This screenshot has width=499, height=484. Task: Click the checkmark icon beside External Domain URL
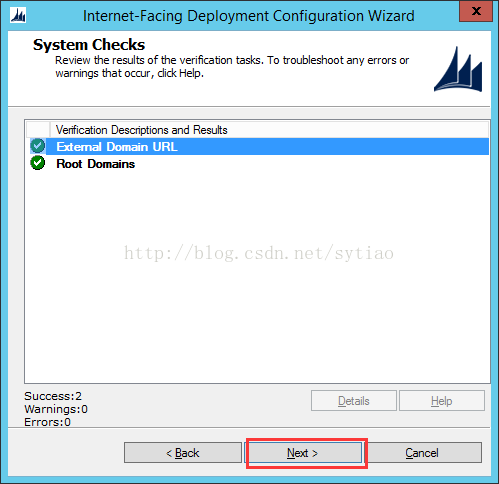[x=38, y=146]
